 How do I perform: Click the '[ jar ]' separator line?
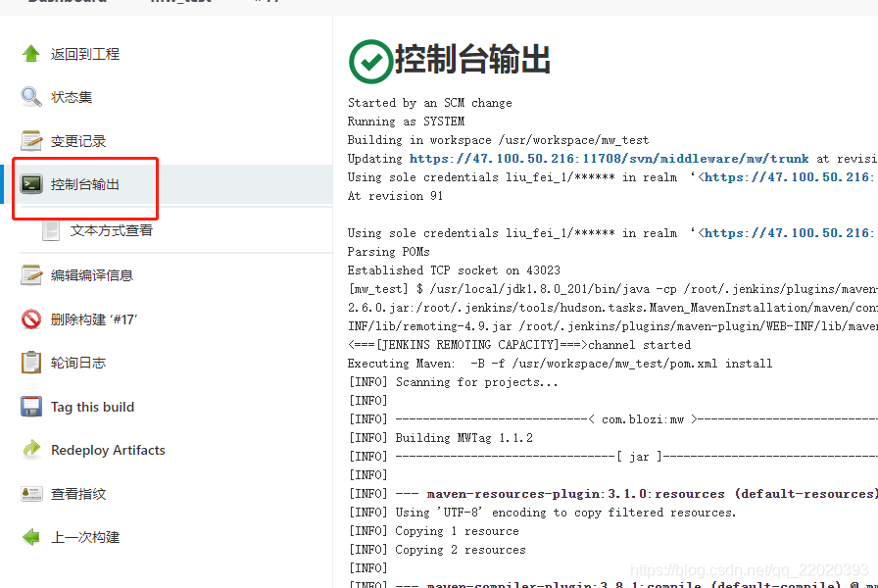point(613,457)
